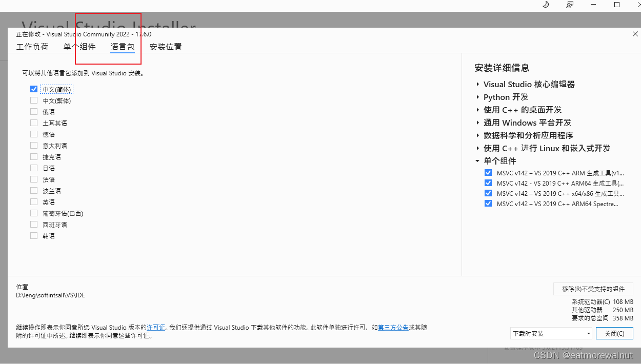641x364 pixels.
Task: Check the 法语 language option
Action: coord(33,179)
